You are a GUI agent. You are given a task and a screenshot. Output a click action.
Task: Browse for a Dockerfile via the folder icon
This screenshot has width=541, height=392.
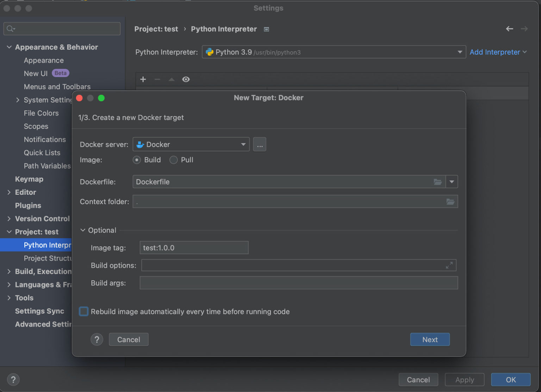click(438, 182)
